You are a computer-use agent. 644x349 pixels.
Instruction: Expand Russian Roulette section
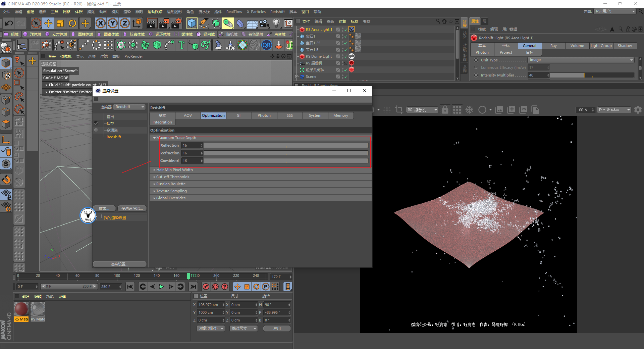click(154, 184)
